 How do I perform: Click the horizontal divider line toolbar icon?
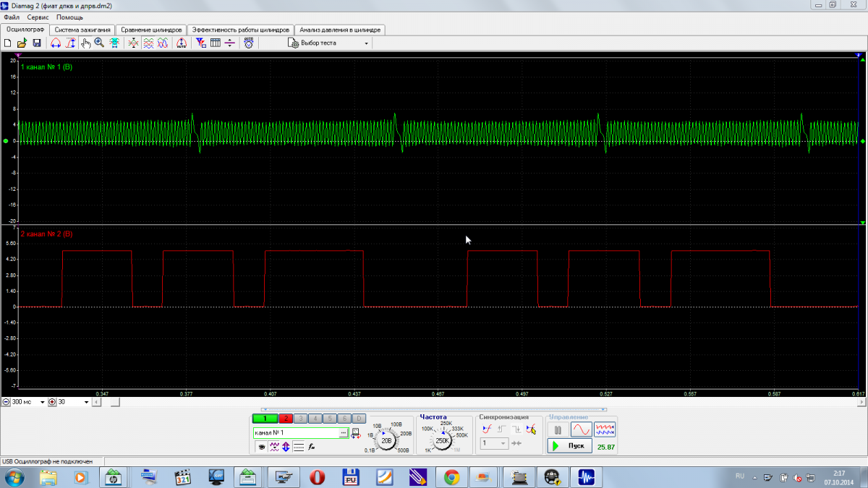coord(229,43)
